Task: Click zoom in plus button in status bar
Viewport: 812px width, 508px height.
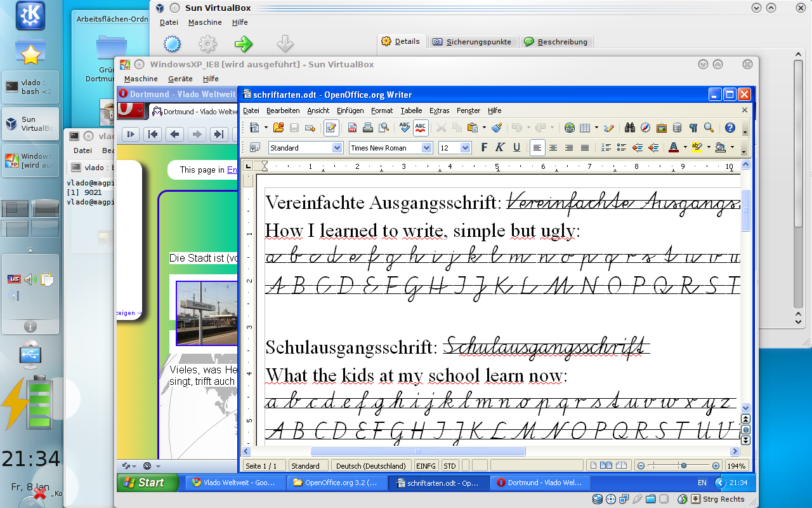Action: (716, 466)
